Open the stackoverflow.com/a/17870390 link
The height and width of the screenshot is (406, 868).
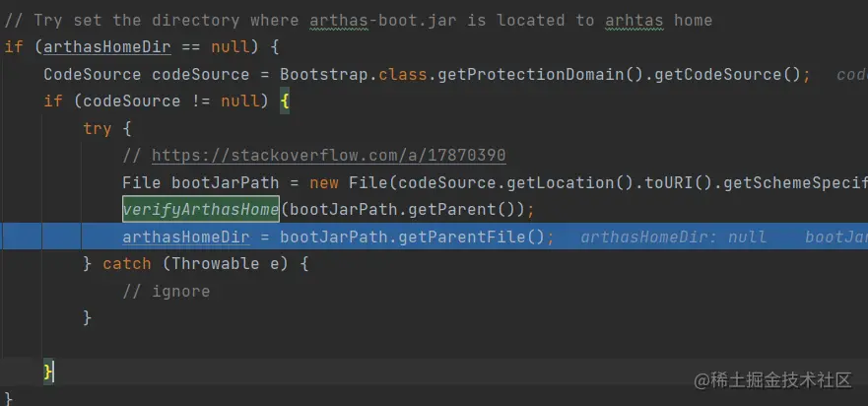tap(329, 155)
